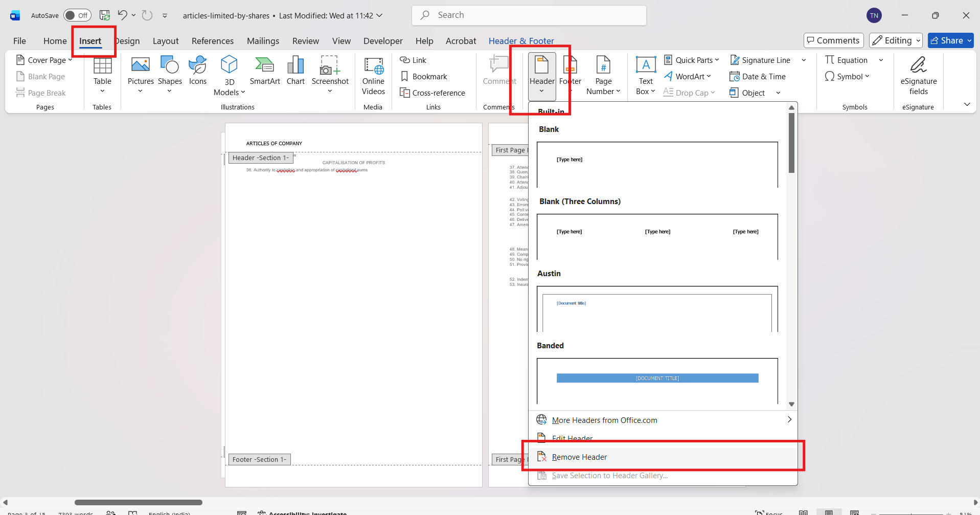Insert an Object
The width and height of the screenshot is (980, 515).
coord(747,93)
